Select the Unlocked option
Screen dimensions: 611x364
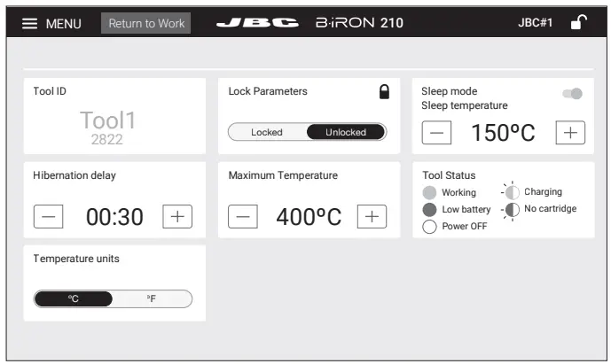pyautogui.click(x=346, y=132)
